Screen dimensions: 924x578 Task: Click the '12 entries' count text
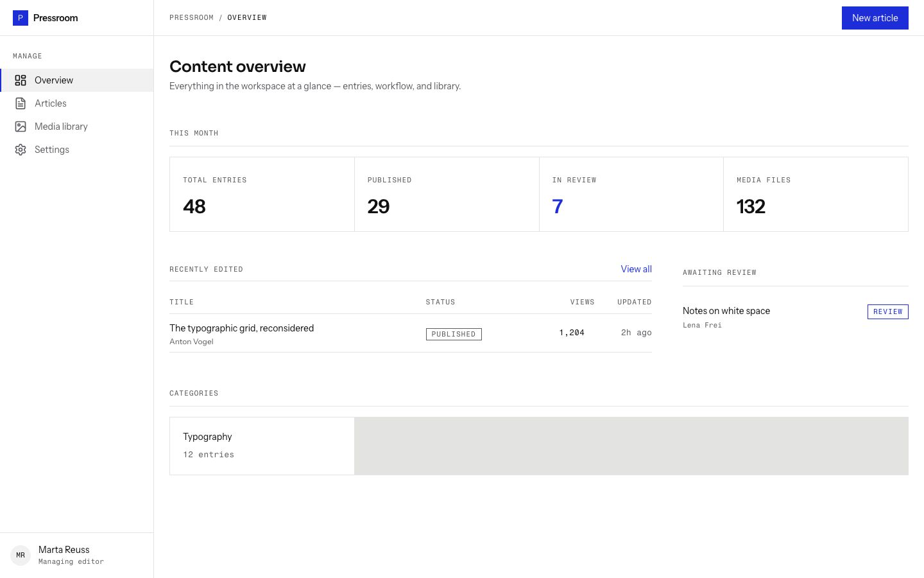click(x=209, y=455)
